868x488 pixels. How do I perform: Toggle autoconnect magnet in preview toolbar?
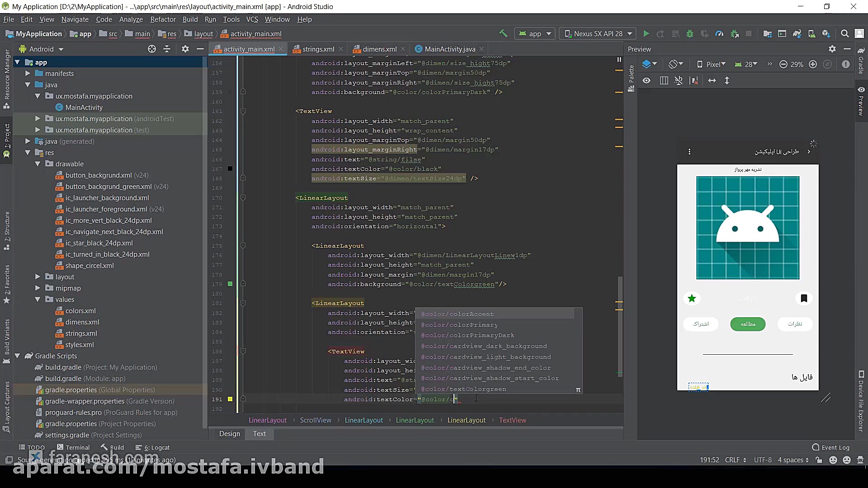pyautogui.click(x=679, y=80)
